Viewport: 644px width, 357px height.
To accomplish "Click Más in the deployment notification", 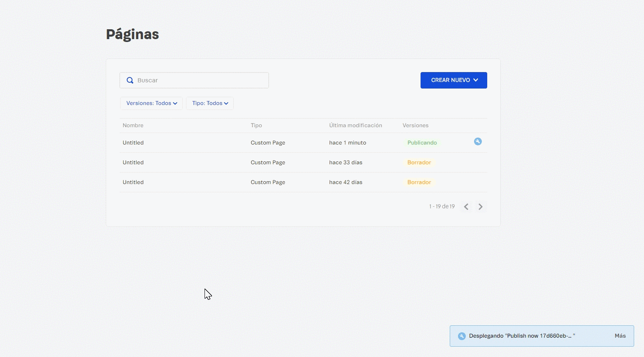I will click(x=620, y=336).
